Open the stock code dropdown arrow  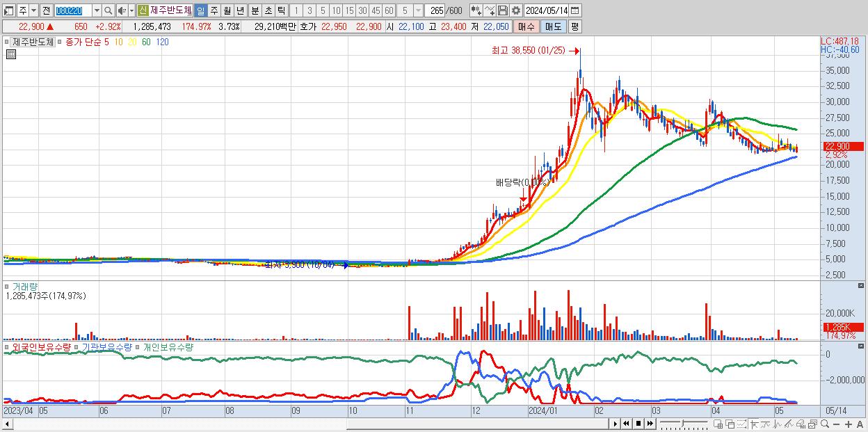[97, 11]
